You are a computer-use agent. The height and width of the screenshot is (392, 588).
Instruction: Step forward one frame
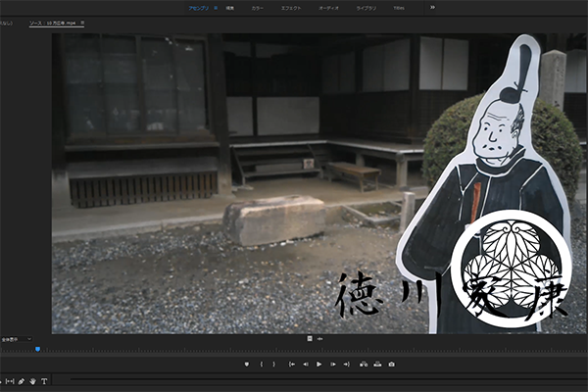point(332,364)
